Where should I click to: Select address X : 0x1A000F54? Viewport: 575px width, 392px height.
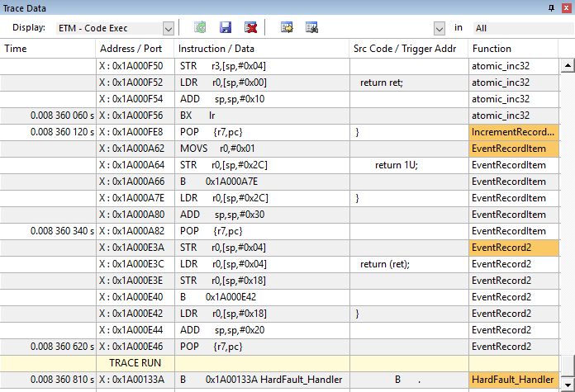(x=131, y=99)
